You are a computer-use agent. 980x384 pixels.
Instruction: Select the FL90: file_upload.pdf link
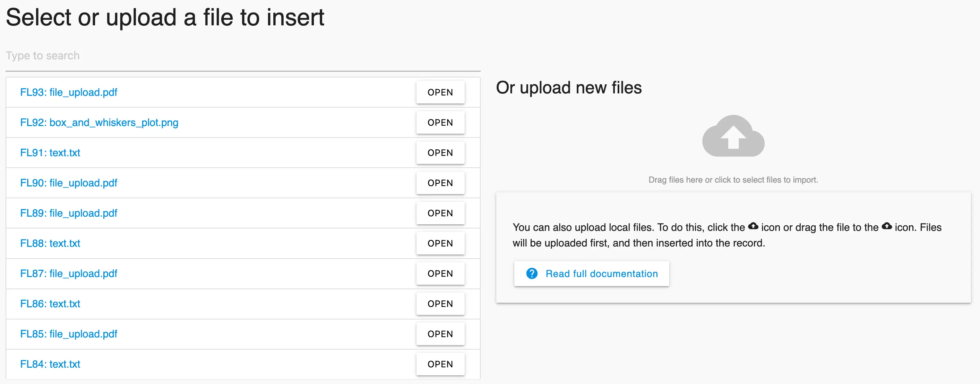(68, 183)
